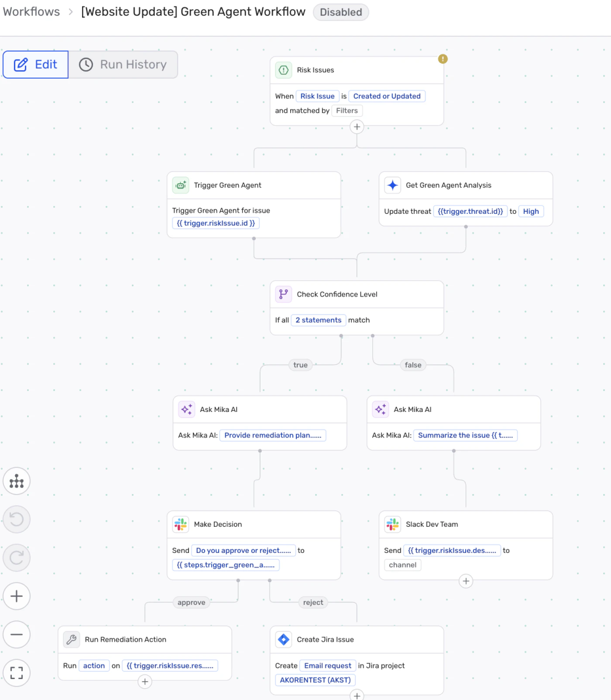Add step below Slack Dev Team node

466,581
